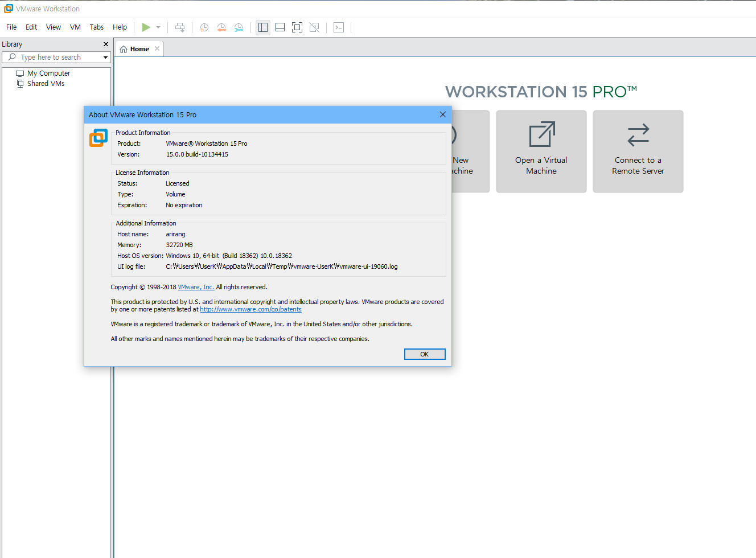Image resolution: width=756 pixels, height=558 pixels.
Task: Click the green Power On play icon
Action: click(146, 27)
